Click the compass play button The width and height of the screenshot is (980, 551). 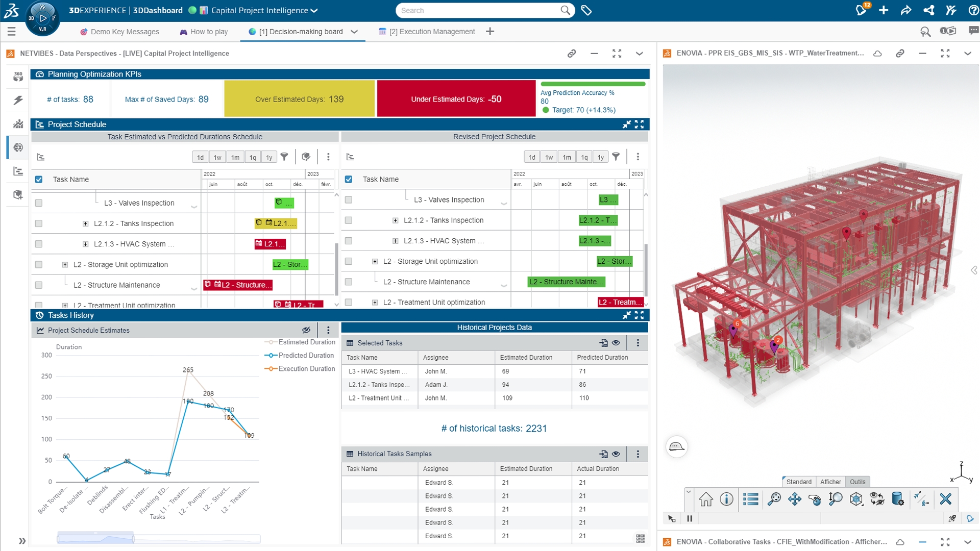[x=43, y=18]
